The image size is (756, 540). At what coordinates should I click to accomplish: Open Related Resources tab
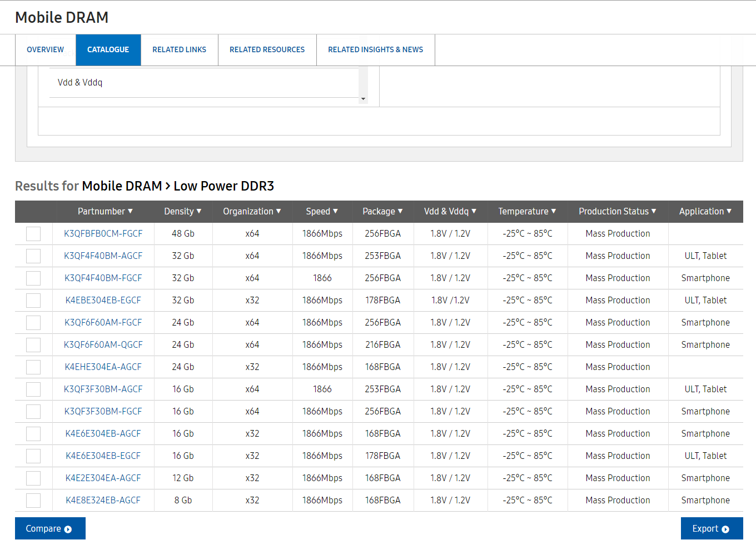tap(267, 50)
